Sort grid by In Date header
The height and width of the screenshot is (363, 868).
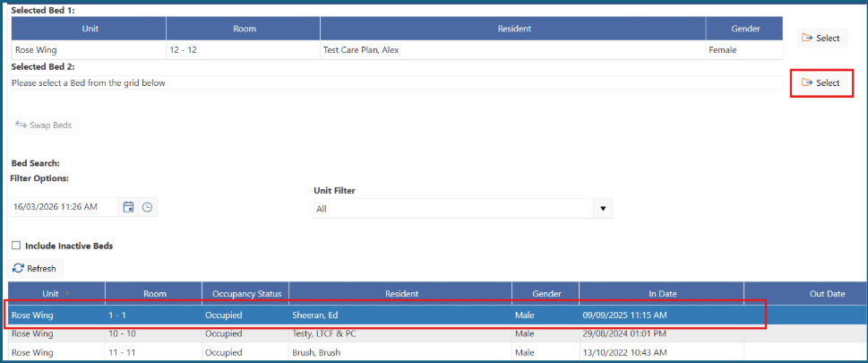[x=661, y=294]
